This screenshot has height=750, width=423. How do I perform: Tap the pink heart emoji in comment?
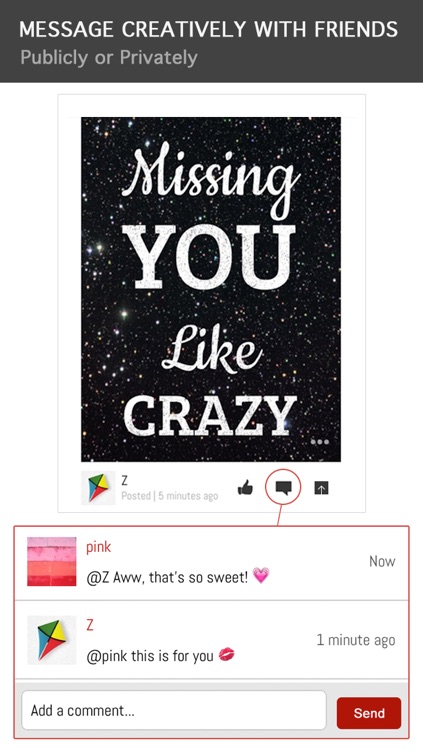(261, 576)
